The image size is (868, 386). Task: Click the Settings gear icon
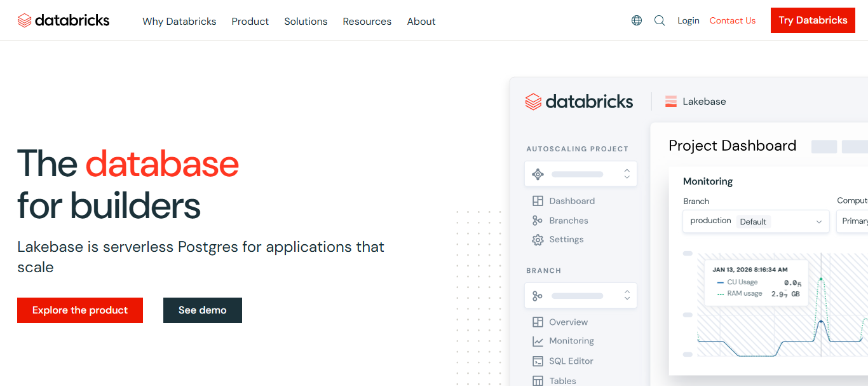[x=538, y=240]
